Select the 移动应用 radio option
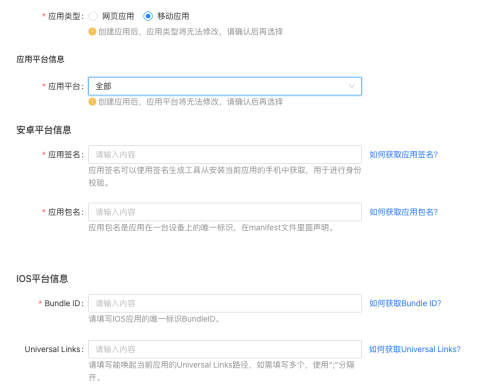The width and height of the screenshot is (500, 390). pyautogui.click(x=148, y=16)
